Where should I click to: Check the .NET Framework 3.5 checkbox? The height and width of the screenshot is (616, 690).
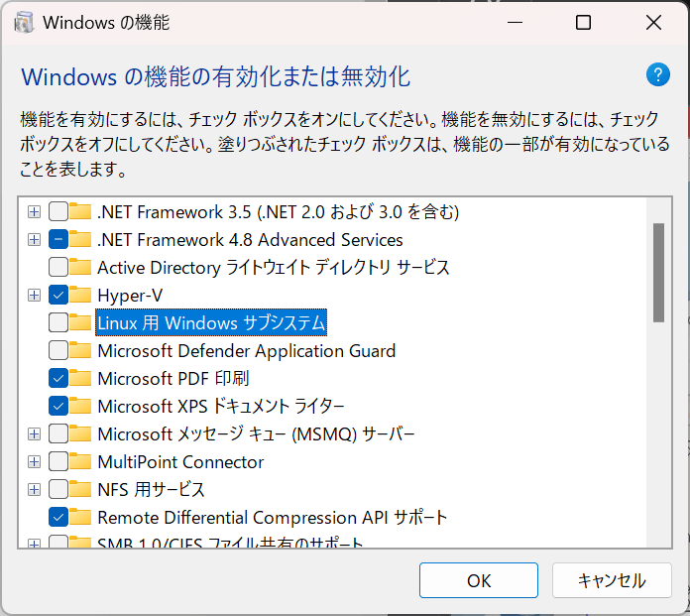point(58,212)
